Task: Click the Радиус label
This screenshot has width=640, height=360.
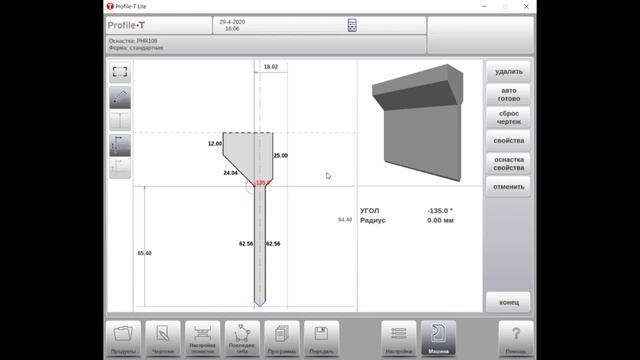Action: 373,220
